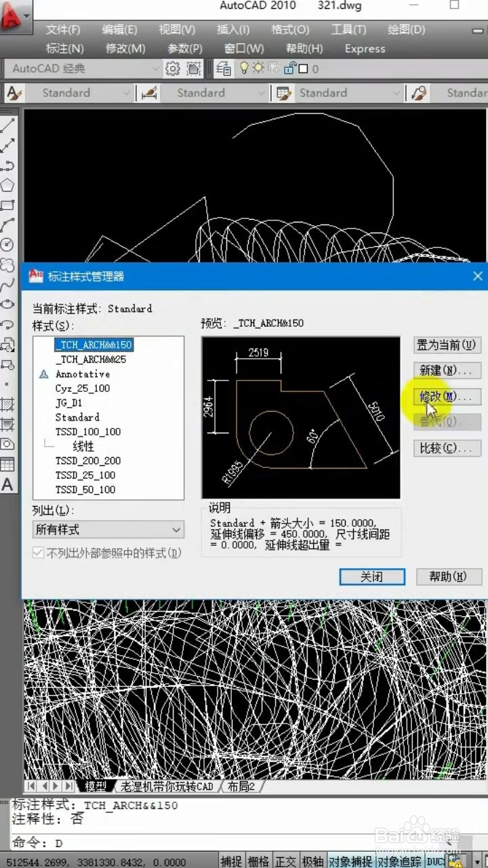Select the Table tool
Image resolution: width=488 pixels, height=868 pixels.
[x=7, y=465]
